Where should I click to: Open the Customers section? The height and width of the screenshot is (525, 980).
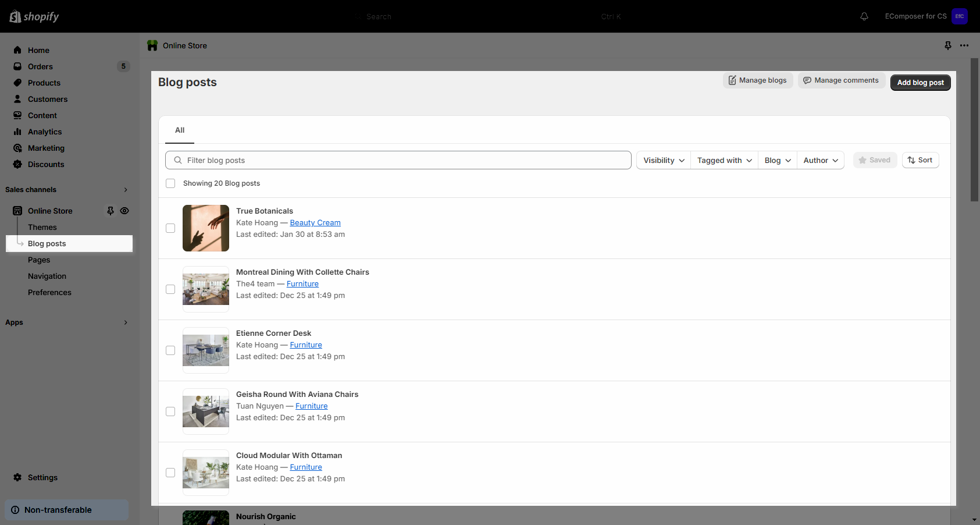[48, 99]
